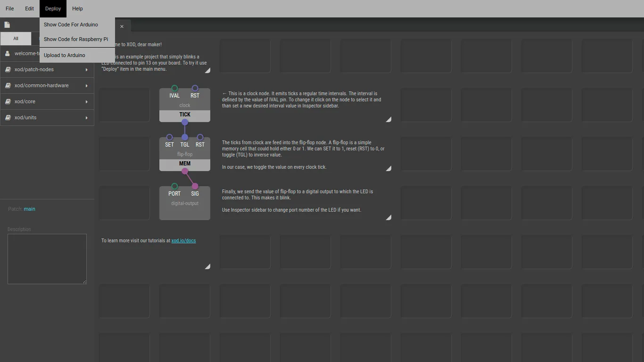Click the MEM output pin of flip-flop
644x362 pixels.
[185, 172]
